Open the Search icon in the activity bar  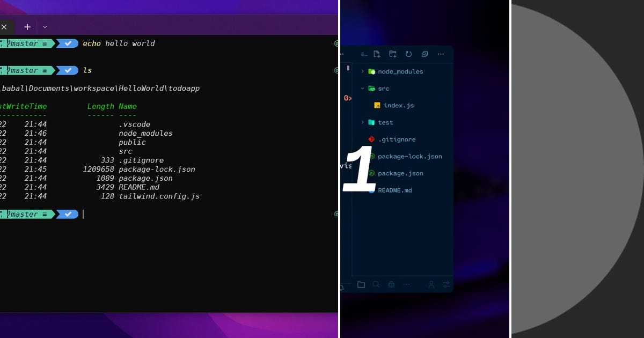[376, 284]
